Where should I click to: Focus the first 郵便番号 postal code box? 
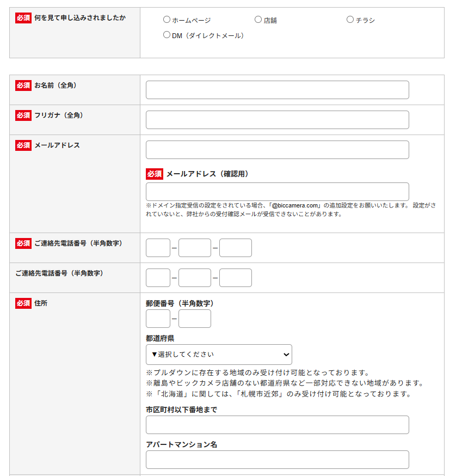158,319
